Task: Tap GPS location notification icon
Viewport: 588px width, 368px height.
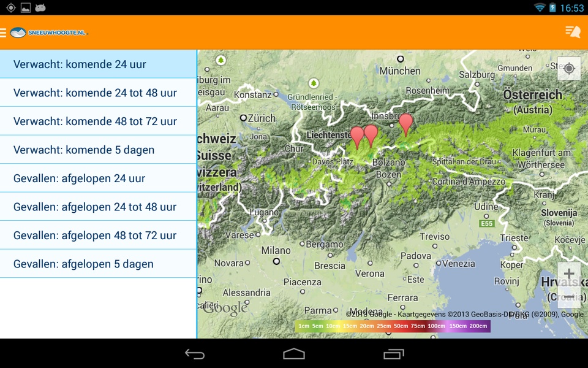Action: (11, 7)
